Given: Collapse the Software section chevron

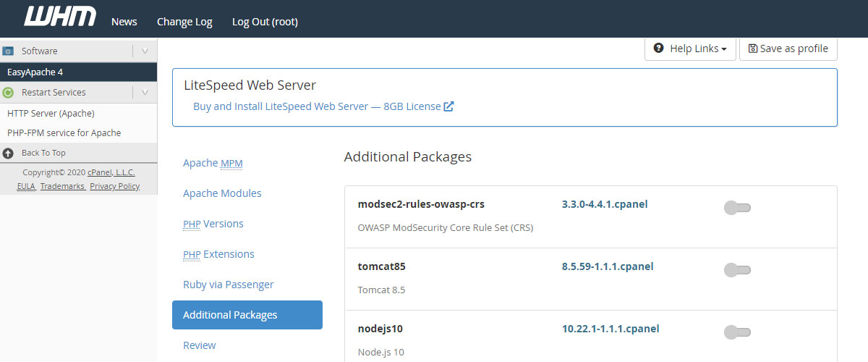Looking at the screenshot, I should (145, 51).
